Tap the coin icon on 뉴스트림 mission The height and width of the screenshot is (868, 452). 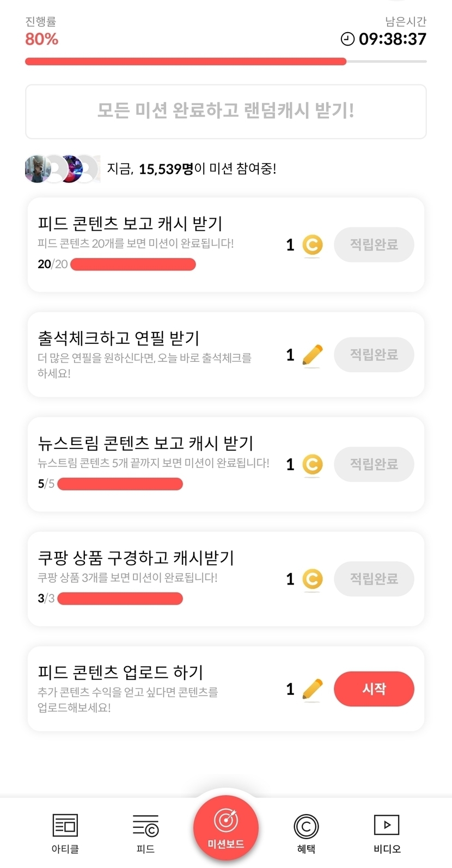tap(313, 464)
